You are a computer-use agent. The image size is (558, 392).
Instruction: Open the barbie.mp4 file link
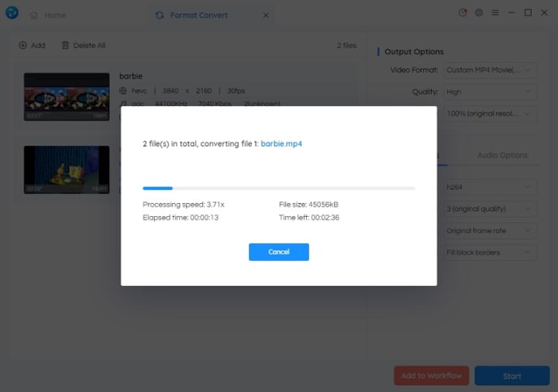[281, 144]
